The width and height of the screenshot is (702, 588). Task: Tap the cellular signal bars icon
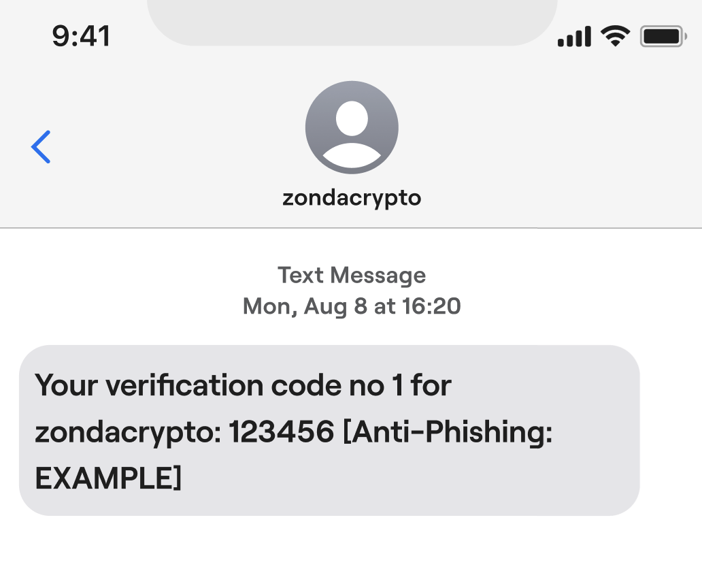[573, 36]
